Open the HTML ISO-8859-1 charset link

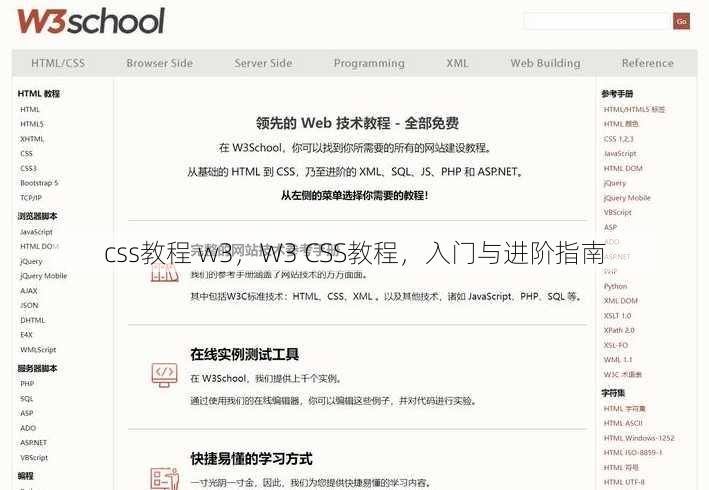click(x=633, y=452)
